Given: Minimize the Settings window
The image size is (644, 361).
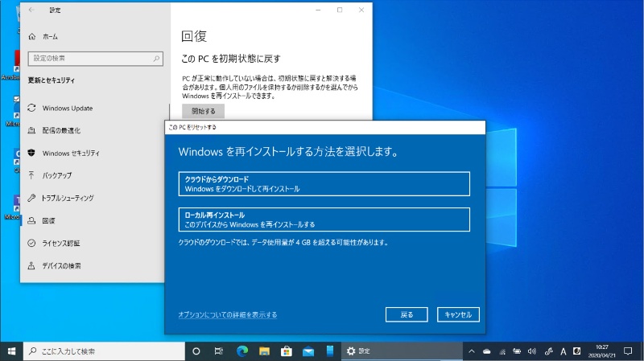Looking at the screenshot, I should (318, 10).
